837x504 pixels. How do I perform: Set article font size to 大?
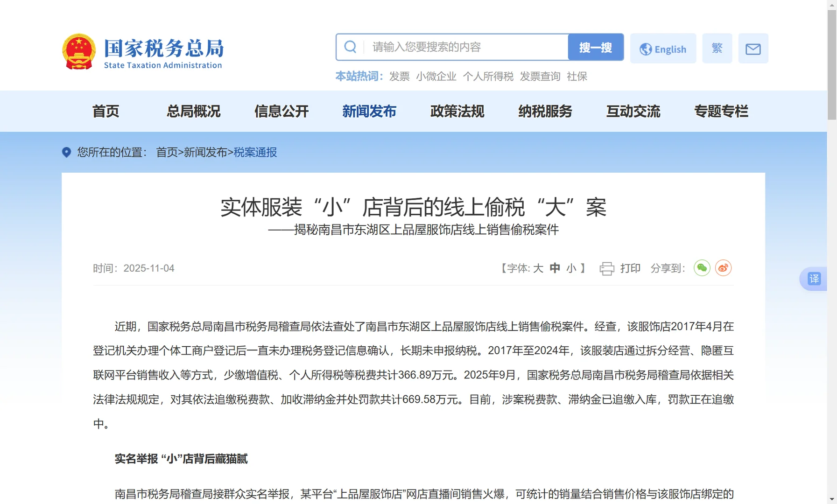point(538,268)
